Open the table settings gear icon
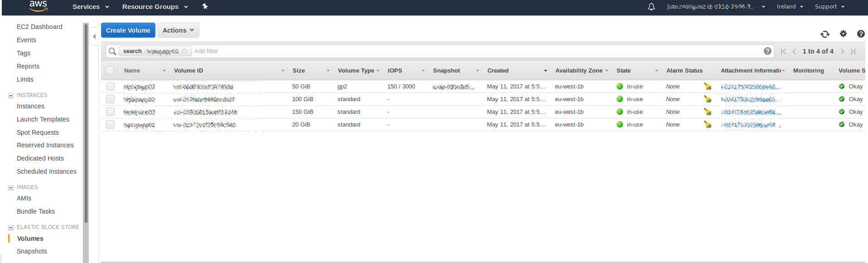Viewport: 868px width, 263px height. point(843,34)
